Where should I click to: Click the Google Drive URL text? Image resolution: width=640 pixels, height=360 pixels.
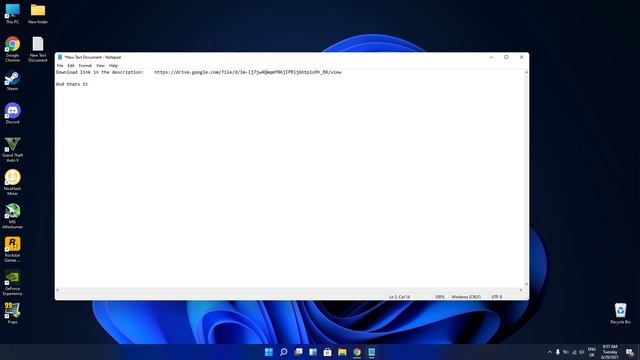[x=248, y=72]
